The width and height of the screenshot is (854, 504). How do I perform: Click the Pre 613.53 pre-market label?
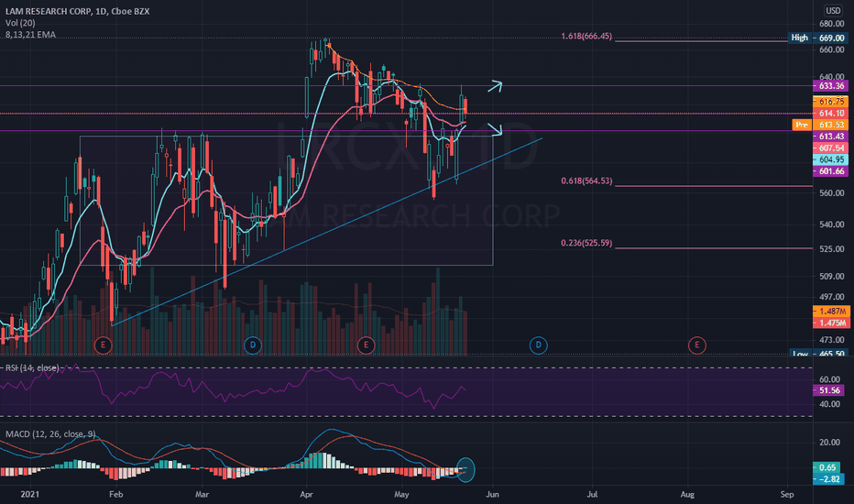[820, 125]
